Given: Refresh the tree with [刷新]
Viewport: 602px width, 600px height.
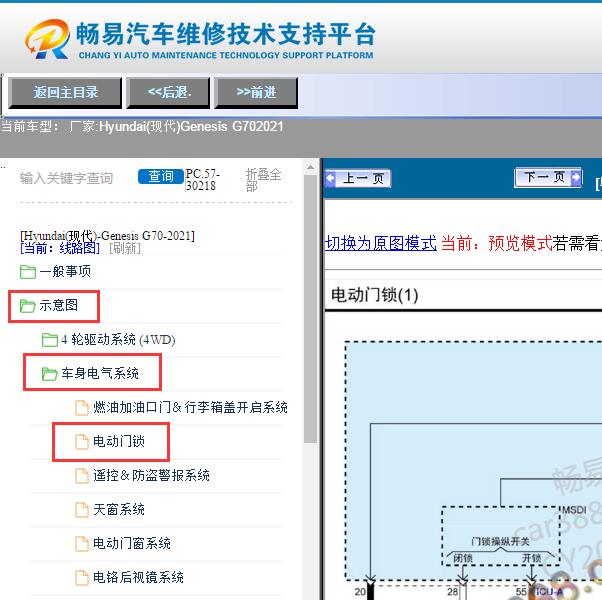Looking at the screenshot, I should [125, 248].
